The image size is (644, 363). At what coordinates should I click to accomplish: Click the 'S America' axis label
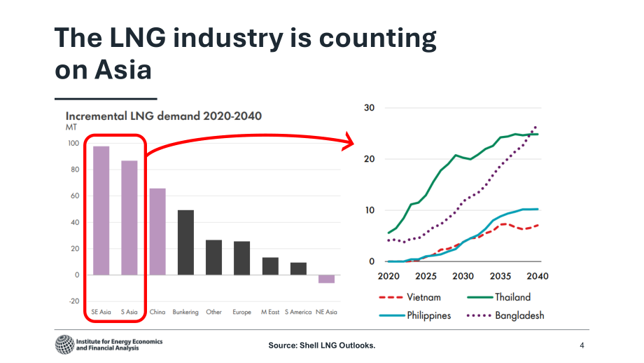(x=298, y=312)
